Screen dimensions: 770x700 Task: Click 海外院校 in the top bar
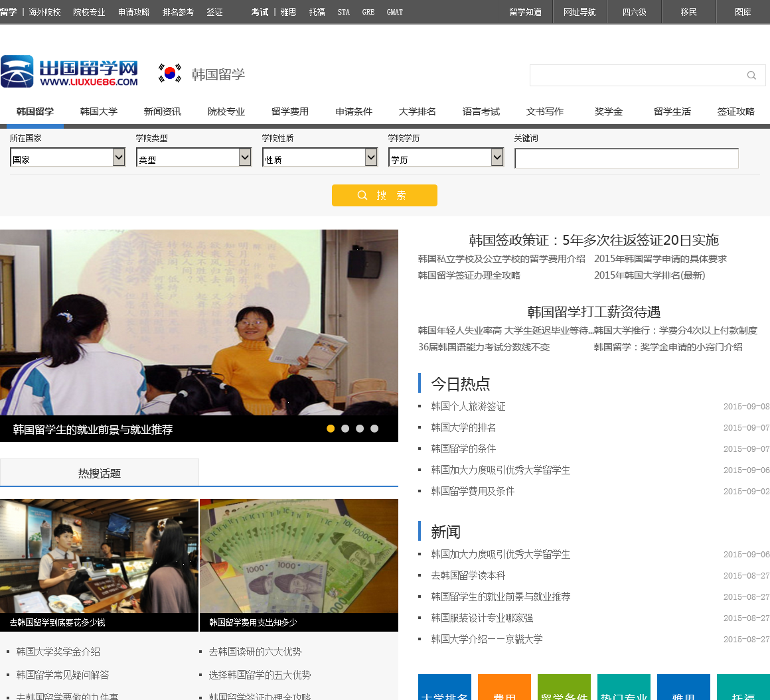pos(44,12)
